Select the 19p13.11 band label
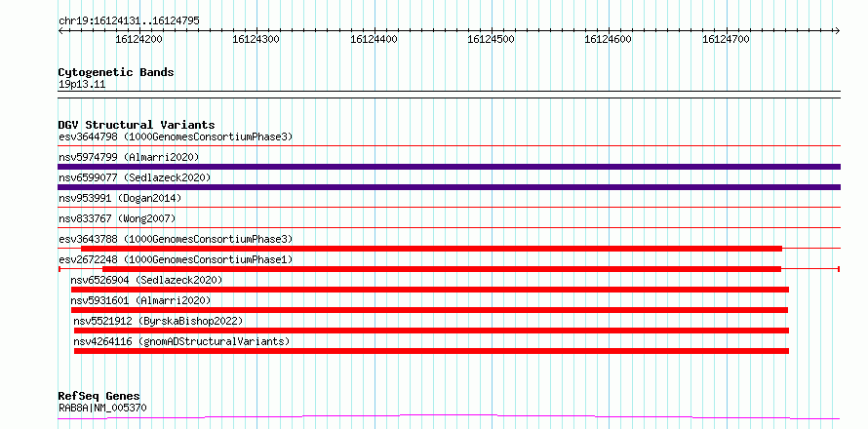This screenshot has height=429, width=868. pyautogui.click(x=82, y=85)
